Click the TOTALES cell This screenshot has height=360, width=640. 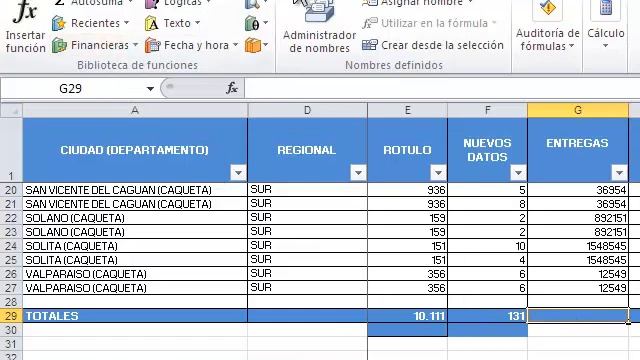click(135, 316)
